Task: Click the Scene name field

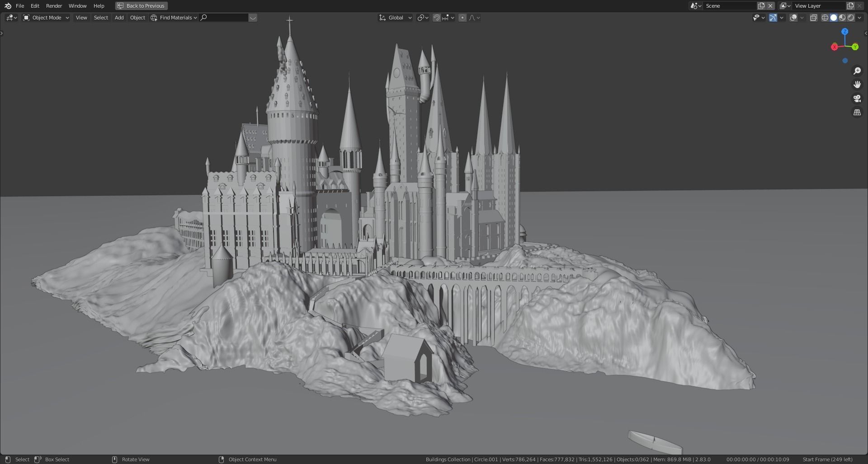Action: (730, 6)
